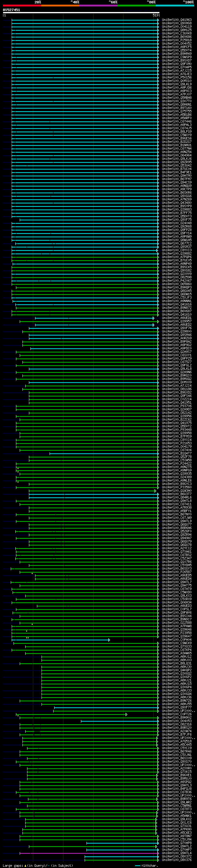Select hit label UniRef100_Q4KQP2
The image size is (197, 868).
pos(176,670)
